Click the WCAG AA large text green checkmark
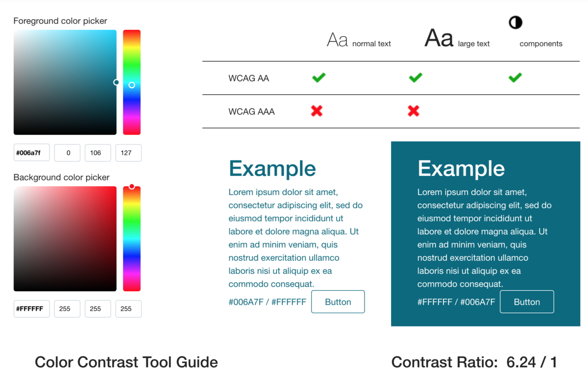 pos(415,77)
